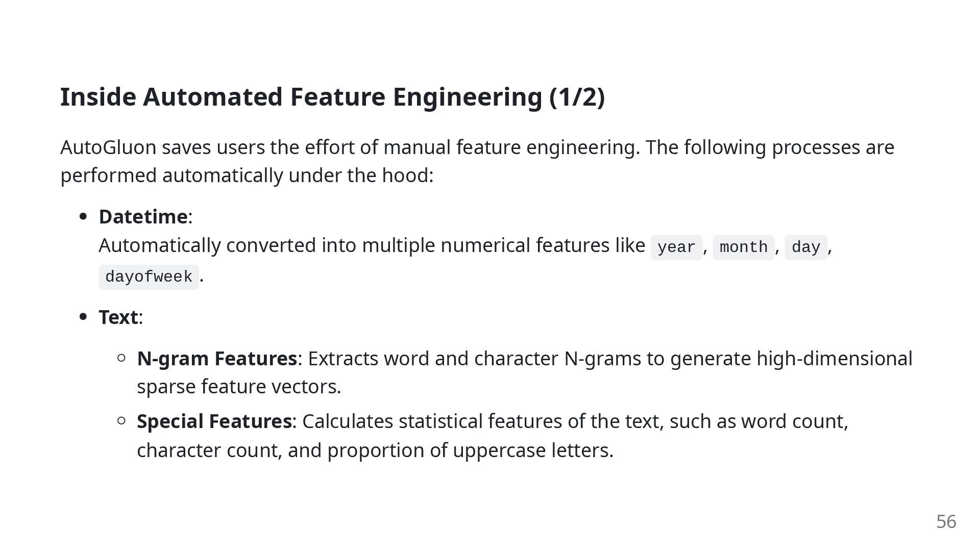
Task: Click the word 'AutoGluon' in intro paragraph
Action: pos(108,147)
